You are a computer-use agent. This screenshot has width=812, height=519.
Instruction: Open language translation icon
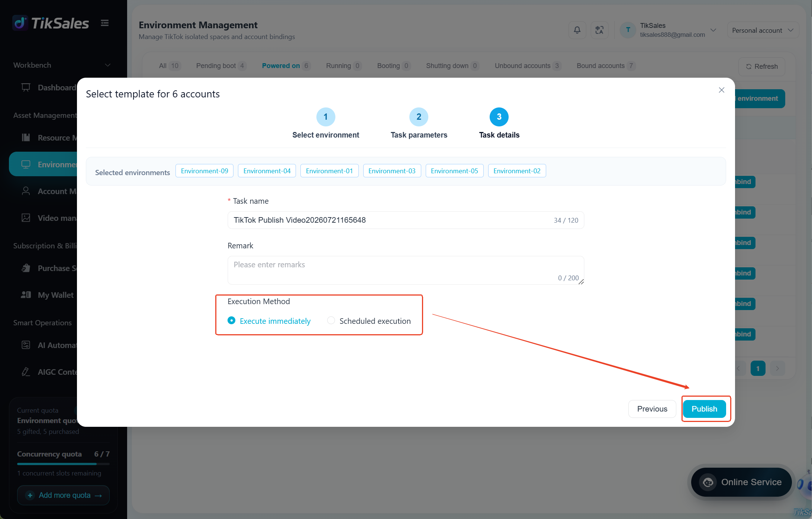click(599, 30)
